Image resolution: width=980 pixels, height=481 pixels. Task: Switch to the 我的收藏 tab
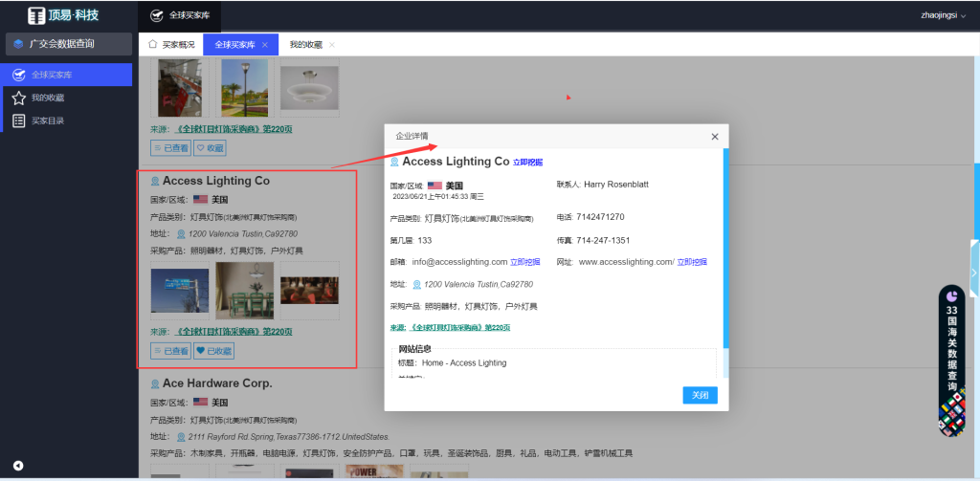point(305,45)
